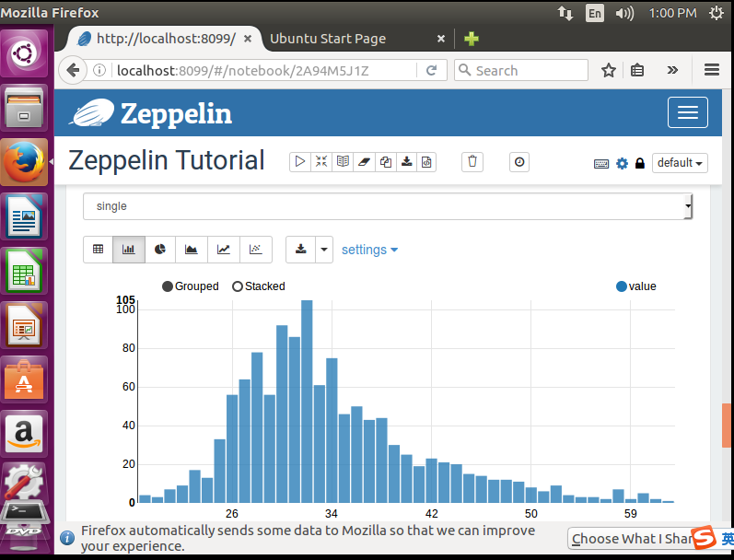Expand download format caret dropdown

[324, 250]
